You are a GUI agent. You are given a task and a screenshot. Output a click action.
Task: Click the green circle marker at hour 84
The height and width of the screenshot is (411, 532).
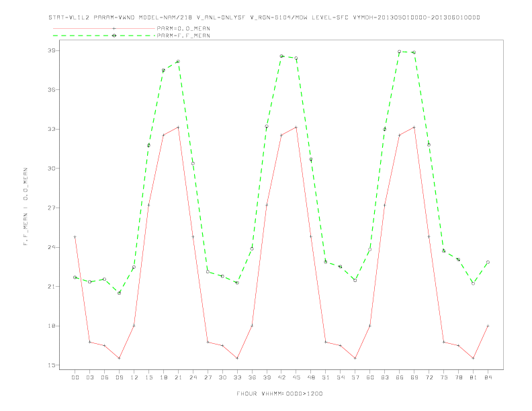tap(488, 262)
